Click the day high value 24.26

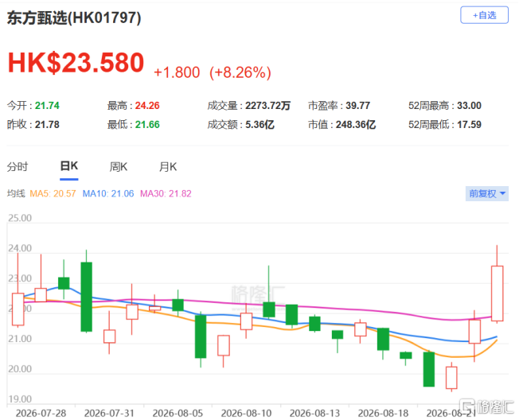[x=147, y=106]
